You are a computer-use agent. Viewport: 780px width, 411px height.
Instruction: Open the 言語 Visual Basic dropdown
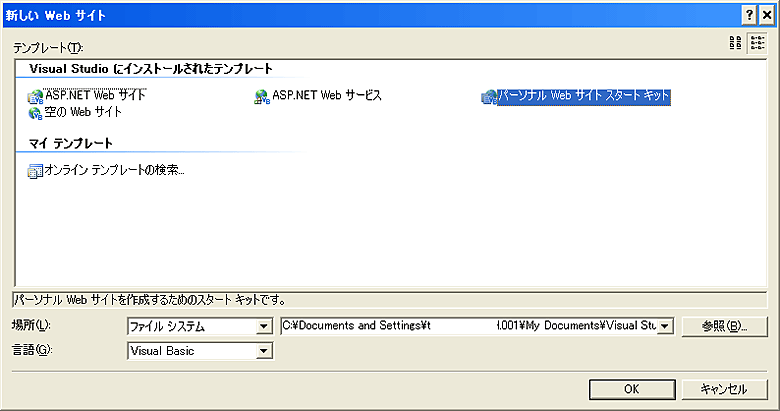pyautogui.click(x=264, y=351)
